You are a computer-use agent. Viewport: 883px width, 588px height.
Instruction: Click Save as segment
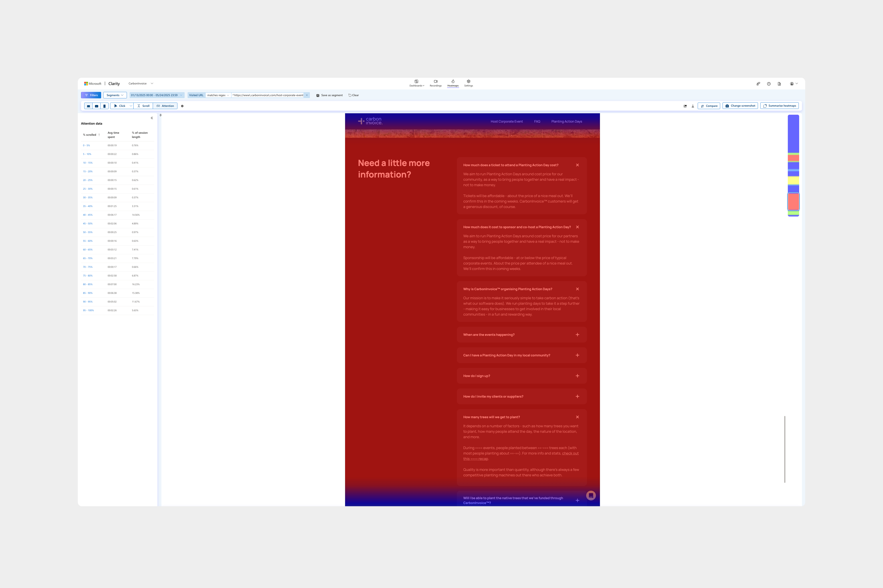click(330, 95)
